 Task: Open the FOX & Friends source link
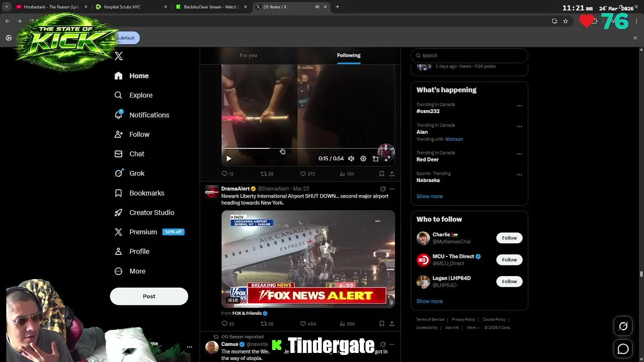[x=247, y=313]
